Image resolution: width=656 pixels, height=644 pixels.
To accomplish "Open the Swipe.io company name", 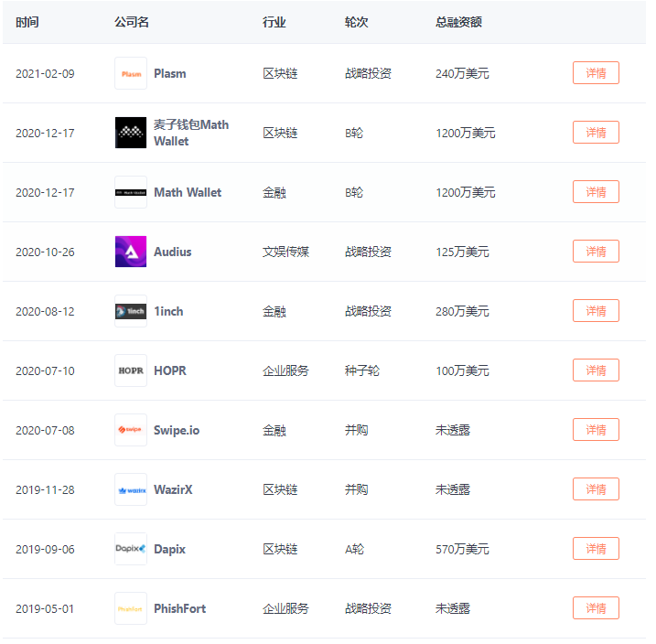I will pyautogui.click(x=177, y=430).
